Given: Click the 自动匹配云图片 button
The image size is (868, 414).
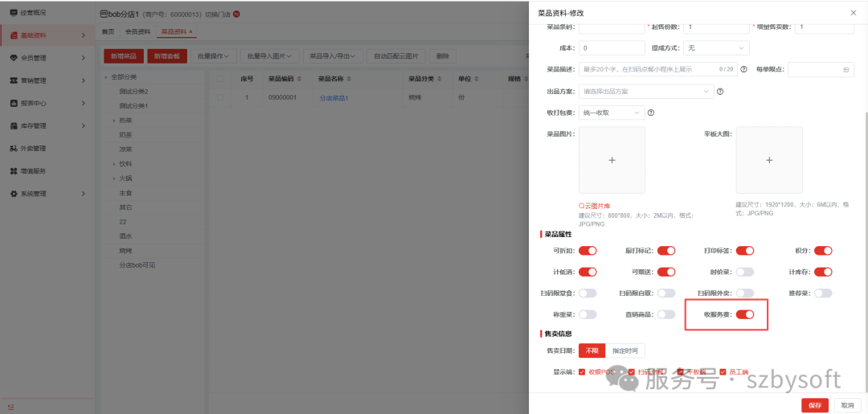Looking at the screenshot, I should coord(395,56).
